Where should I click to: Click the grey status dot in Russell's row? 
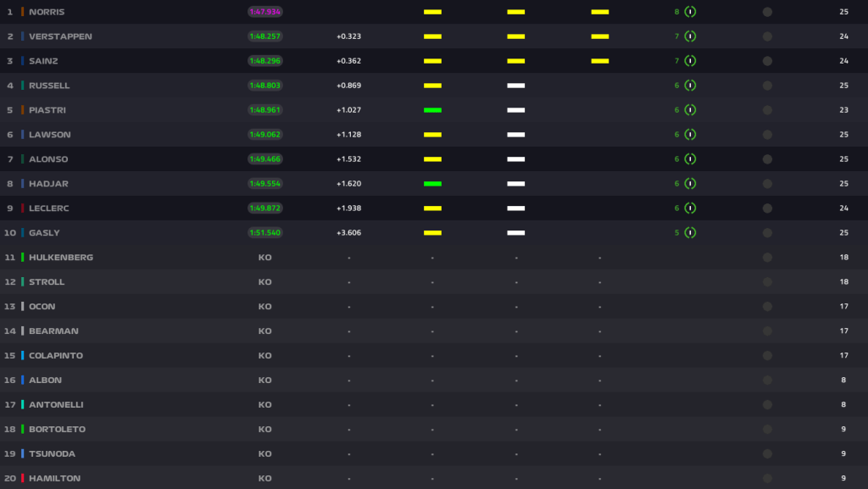pos(767,86)
